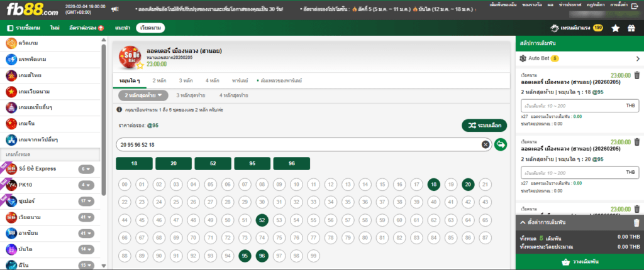Click the อัตราต่อรอง link in the green bar

click(x=86, y=28)
